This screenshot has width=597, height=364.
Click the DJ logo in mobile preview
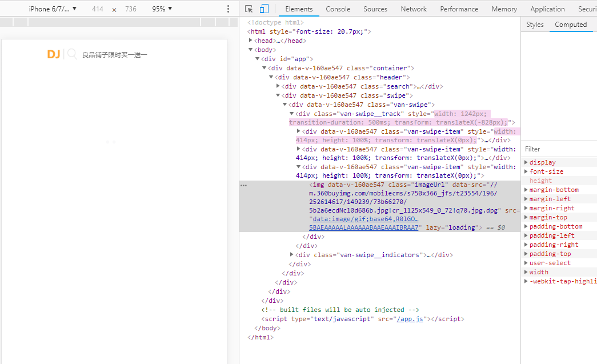coord(54,54)
